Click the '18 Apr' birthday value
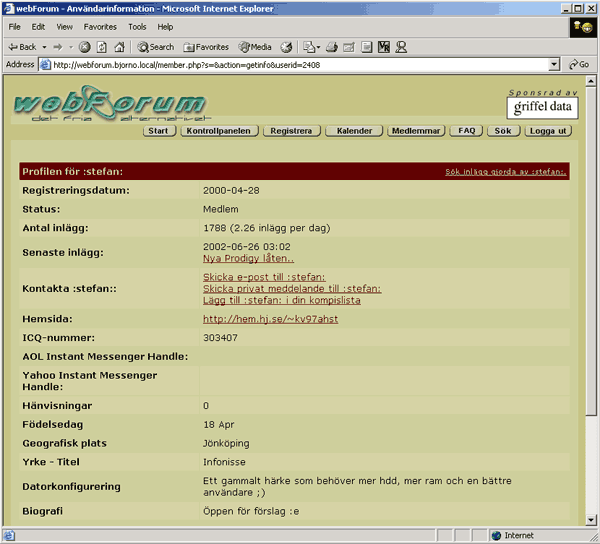Viewport: 600px width, 544px height. (x=218, y=425)
